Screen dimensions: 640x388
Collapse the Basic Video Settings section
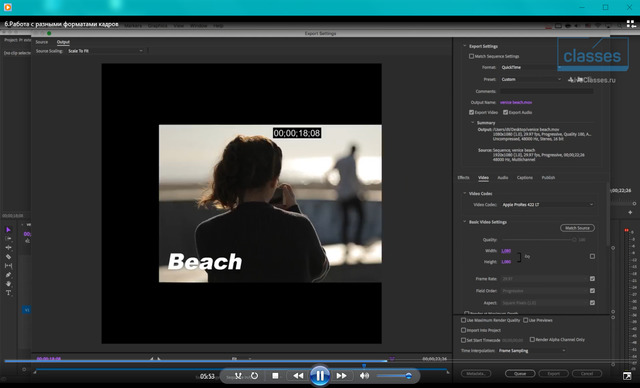pyautogui.click(x=464, y=222)
